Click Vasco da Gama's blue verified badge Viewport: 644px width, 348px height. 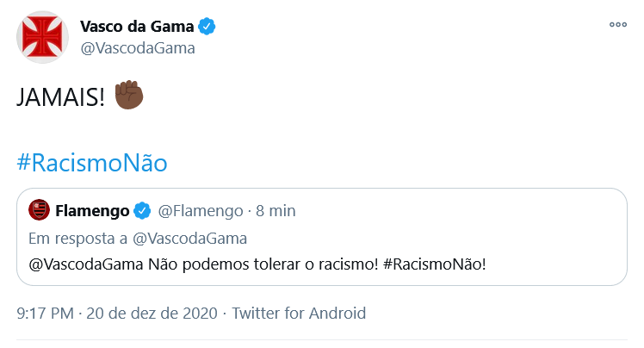pyautogui.click(x=207, y=27)
